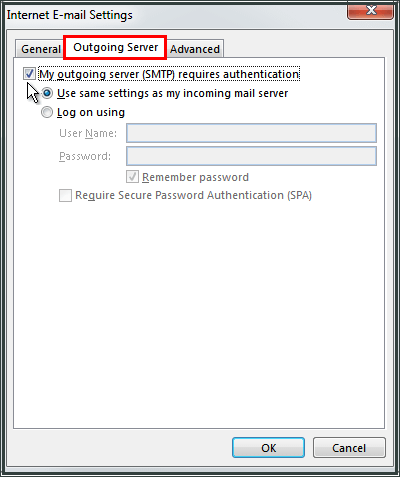The height and width of the screenshot is (477, 400).
Task: Click the Password label text
Action: (x=85, y=156)
